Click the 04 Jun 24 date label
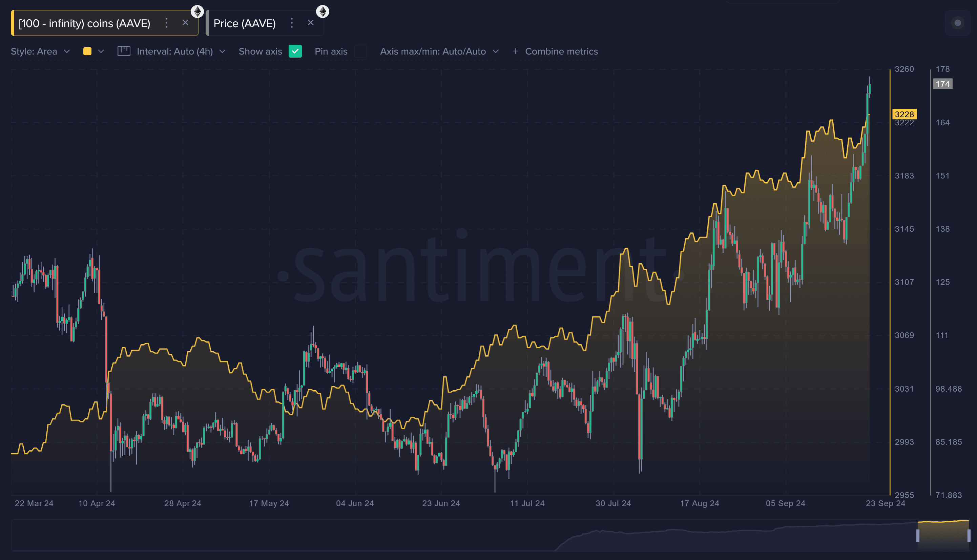This screenshot has height=560, width=977. [x=355, y=503]
